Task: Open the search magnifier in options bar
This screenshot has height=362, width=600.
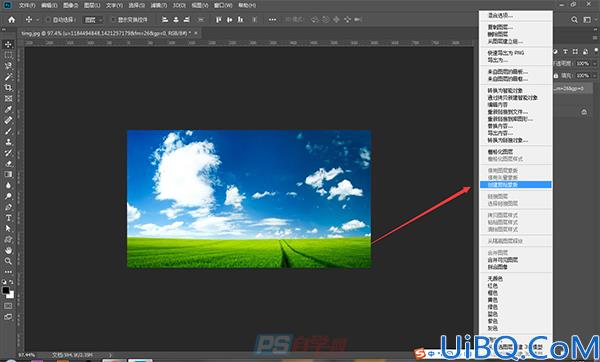Action: click(574, 20)
